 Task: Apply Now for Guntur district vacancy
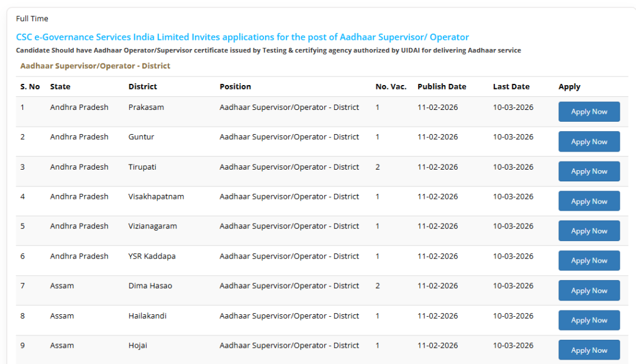click(589, 141)
